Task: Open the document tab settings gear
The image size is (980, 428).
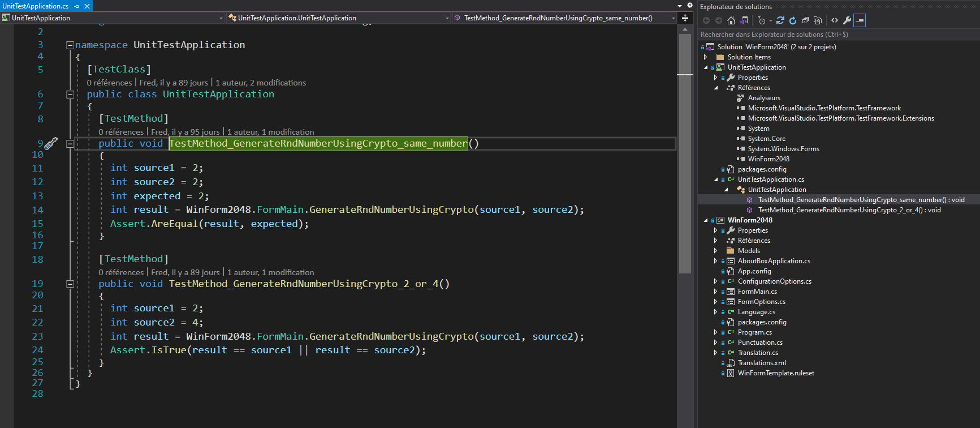Action: click(690, 5)
